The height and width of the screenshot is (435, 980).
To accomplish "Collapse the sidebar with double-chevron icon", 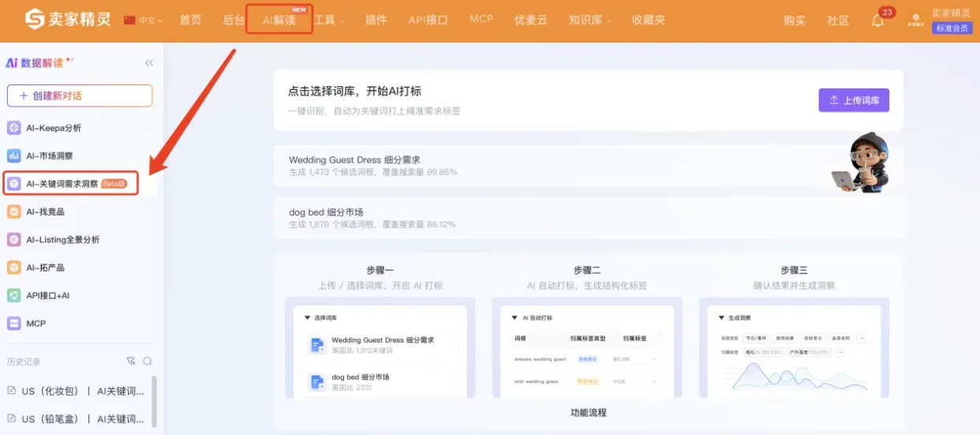I will (149, 63).
